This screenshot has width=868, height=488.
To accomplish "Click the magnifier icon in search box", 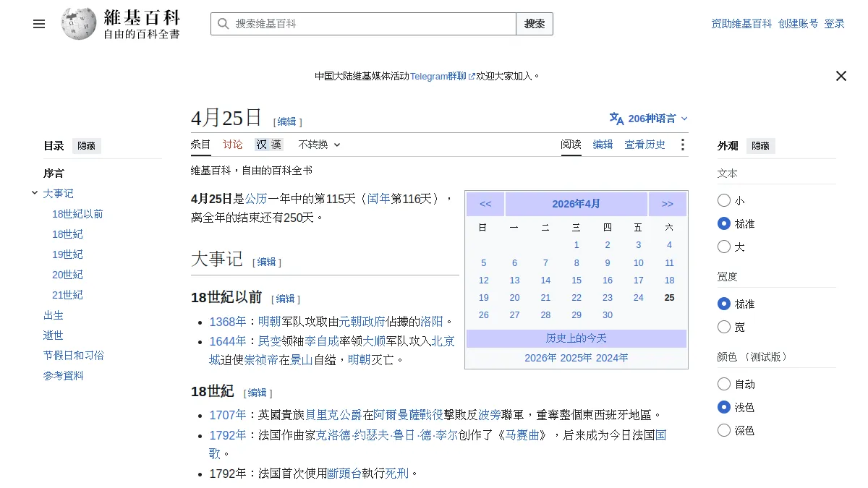I will [x=223, y=24].
